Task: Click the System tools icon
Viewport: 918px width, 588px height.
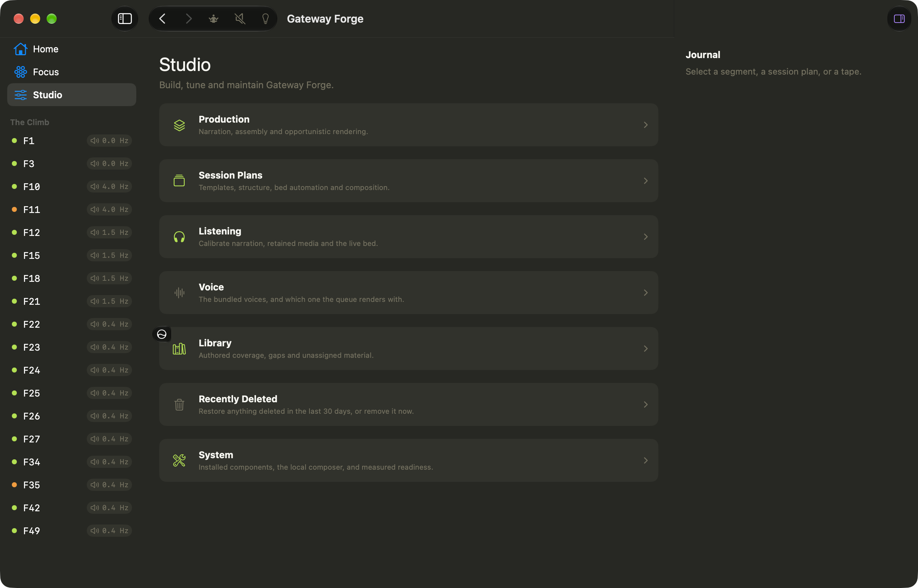Action: 179,460
